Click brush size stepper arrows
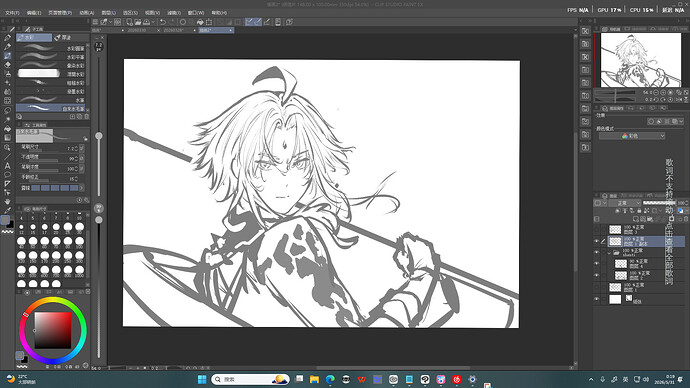Viewport: 690px width, 388px height. 76,149
